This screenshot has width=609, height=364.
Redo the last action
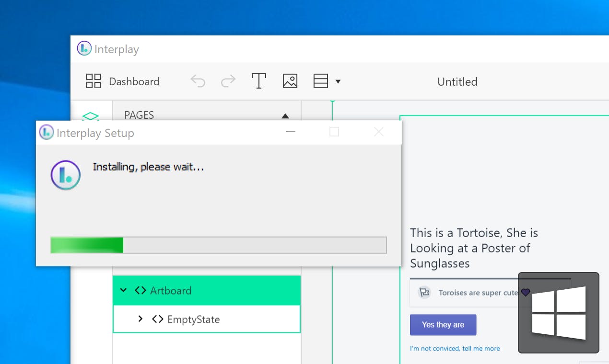pyautogui.click(x=228, y=81)
